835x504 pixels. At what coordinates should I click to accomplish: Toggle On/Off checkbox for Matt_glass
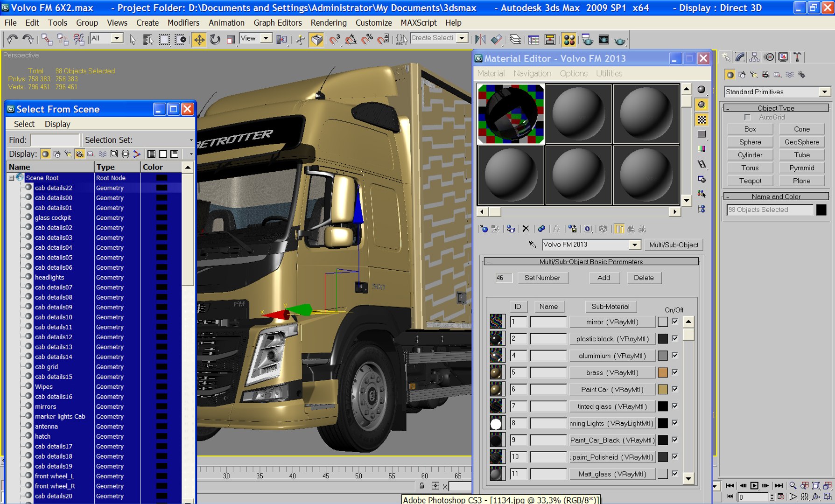(x=675, y=473)
